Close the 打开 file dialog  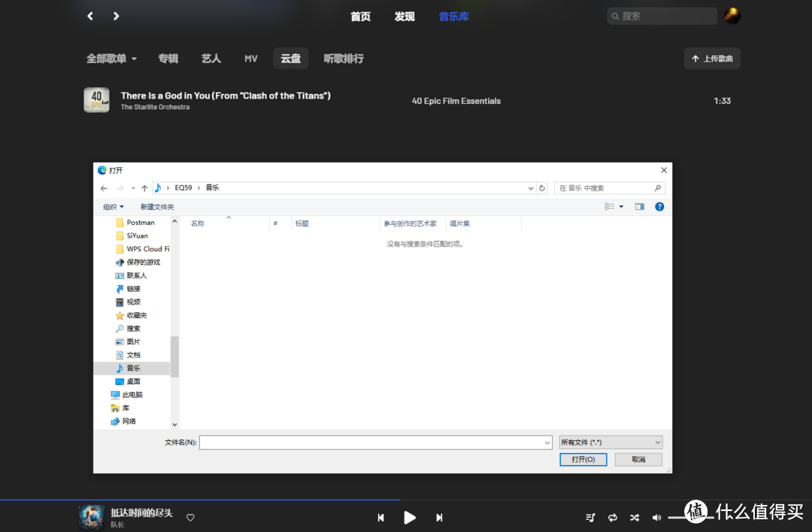point(664,170)
